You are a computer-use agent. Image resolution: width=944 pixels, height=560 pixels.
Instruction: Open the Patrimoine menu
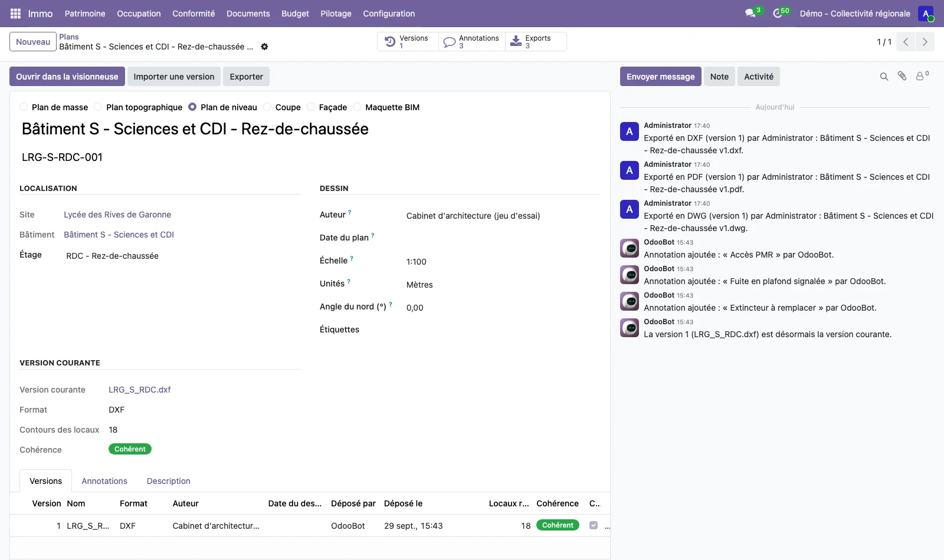[x=85, y=14]
